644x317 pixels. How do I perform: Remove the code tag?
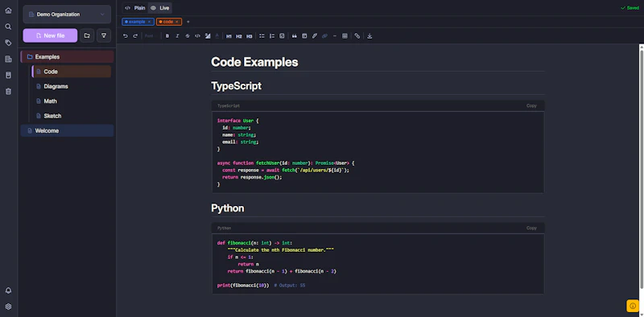point(177,22)
